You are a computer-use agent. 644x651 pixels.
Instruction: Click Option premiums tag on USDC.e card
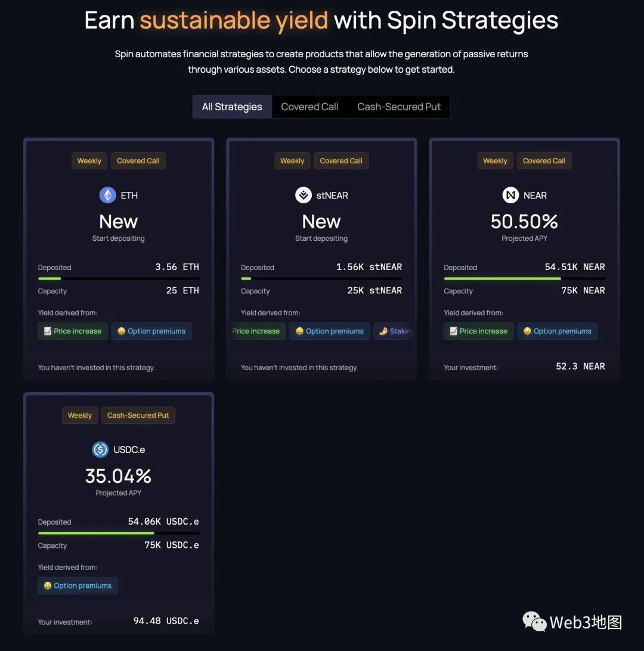coord(78,586)
